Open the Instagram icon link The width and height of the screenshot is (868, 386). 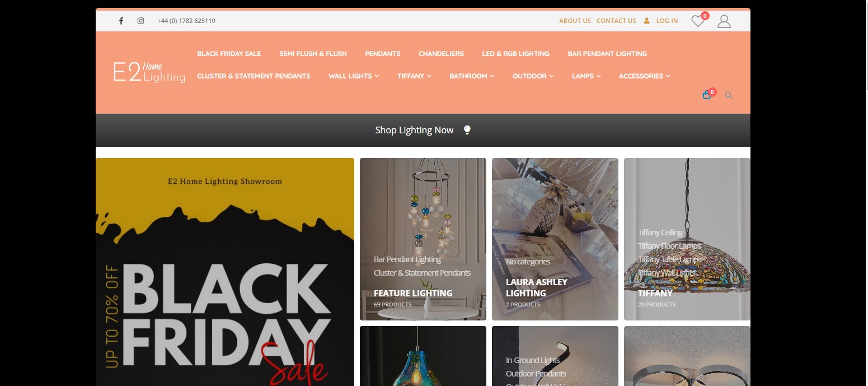coord(140,21)
